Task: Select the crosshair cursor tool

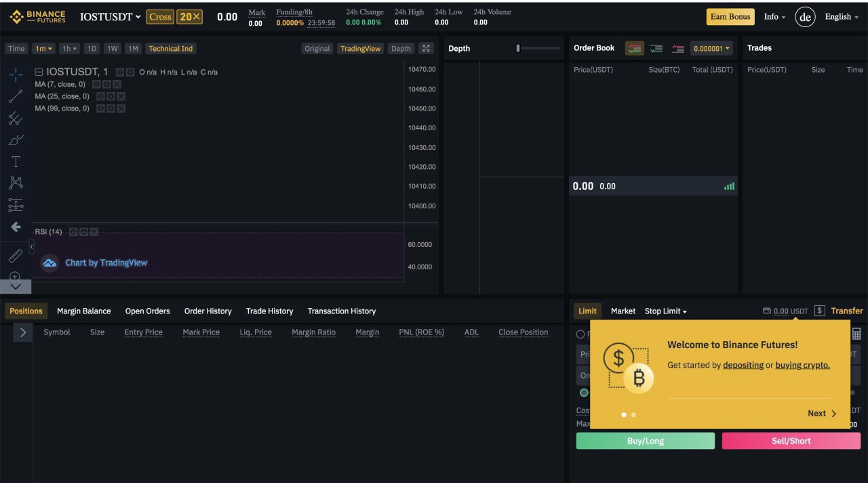Action: pyautogui.click(x=16, y=75)
